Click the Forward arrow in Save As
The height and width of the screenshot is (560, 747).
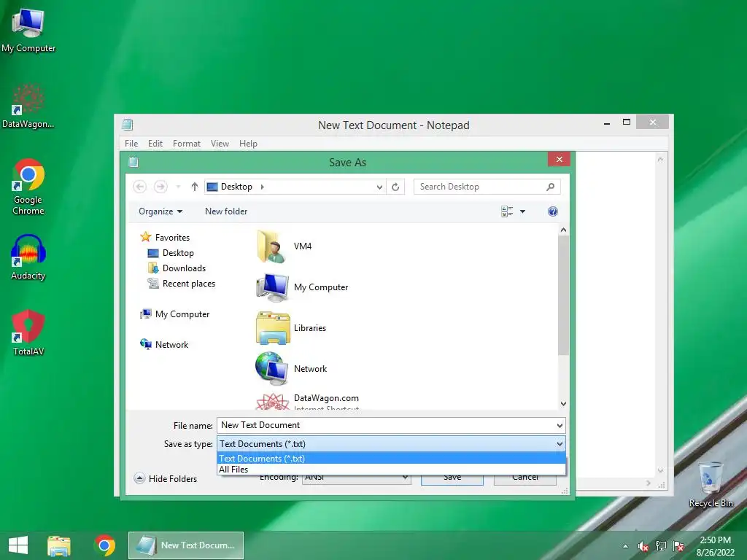pyautogui.click(x=160, y=187)
